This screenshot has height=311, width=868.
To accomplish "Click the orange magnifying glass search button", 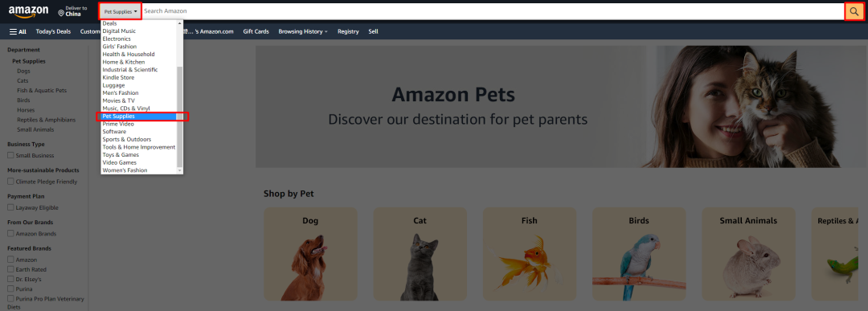I will tap(854, 11).
